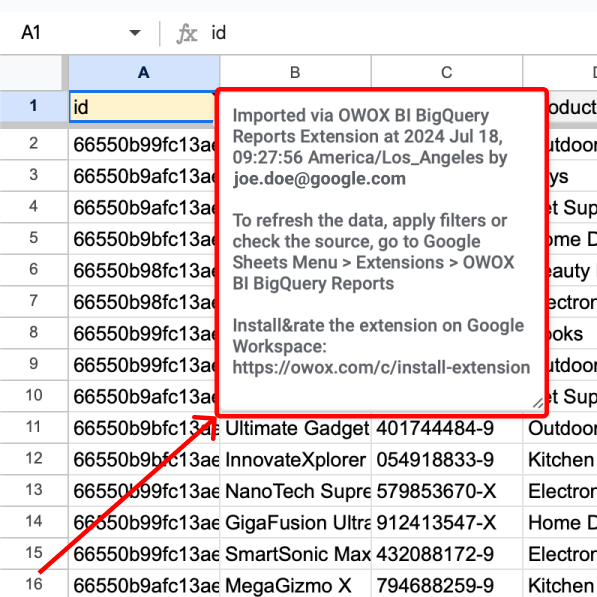Click the note text about OWOX import
This screenshot has width=597, height=597.
coord(369,147)
